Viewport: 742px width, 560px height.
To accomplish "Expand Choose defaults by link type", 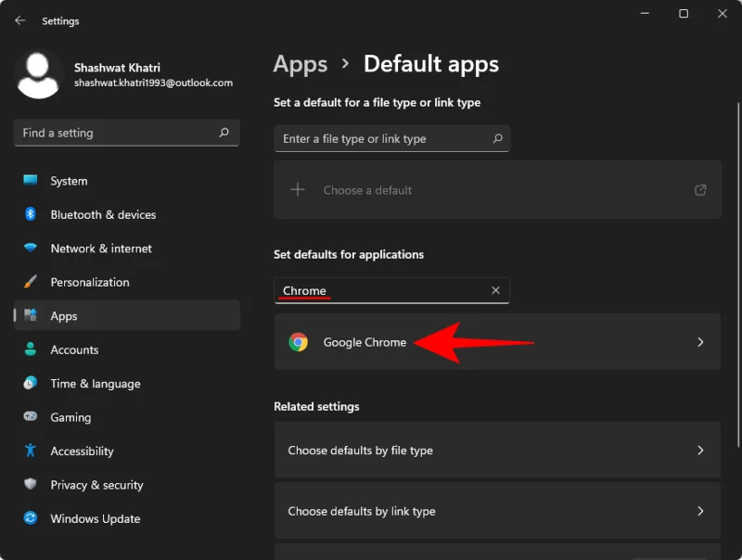I will (x=497, y=511).
